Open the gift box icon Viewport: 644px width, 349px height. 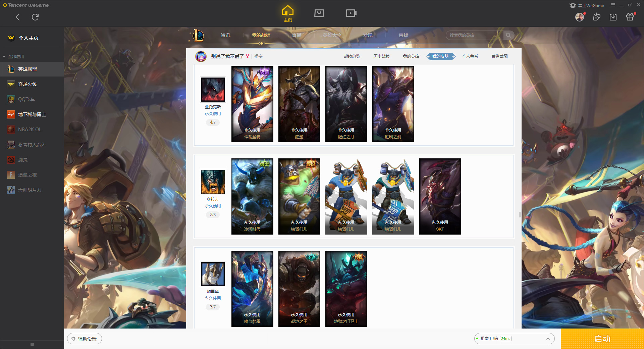coord(630,17)
